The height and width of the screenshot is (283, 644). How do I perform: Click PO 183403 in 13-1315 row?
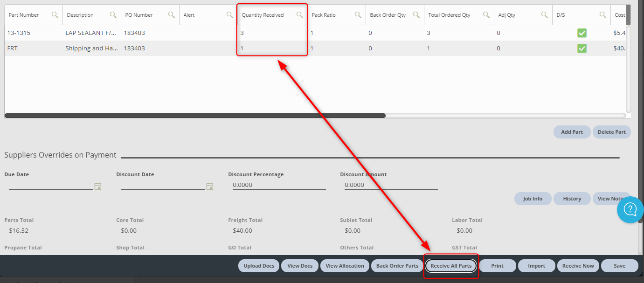150,33
